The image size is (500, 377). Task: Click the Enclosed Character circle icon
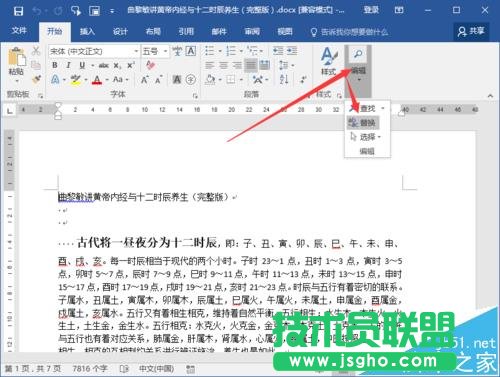pos(191,79)
